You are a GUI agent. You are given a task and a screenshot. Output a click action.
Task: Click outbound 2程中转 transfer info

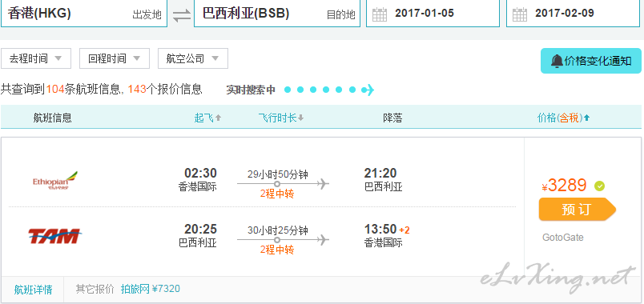277,194
